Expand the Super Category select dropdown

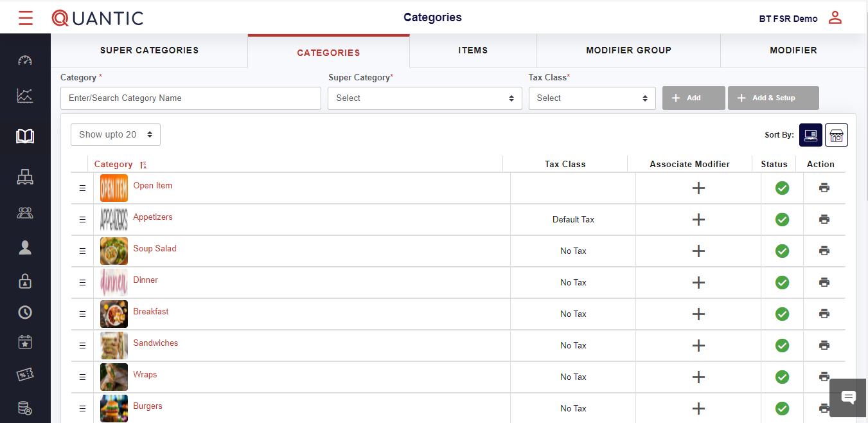click(425, 98)
